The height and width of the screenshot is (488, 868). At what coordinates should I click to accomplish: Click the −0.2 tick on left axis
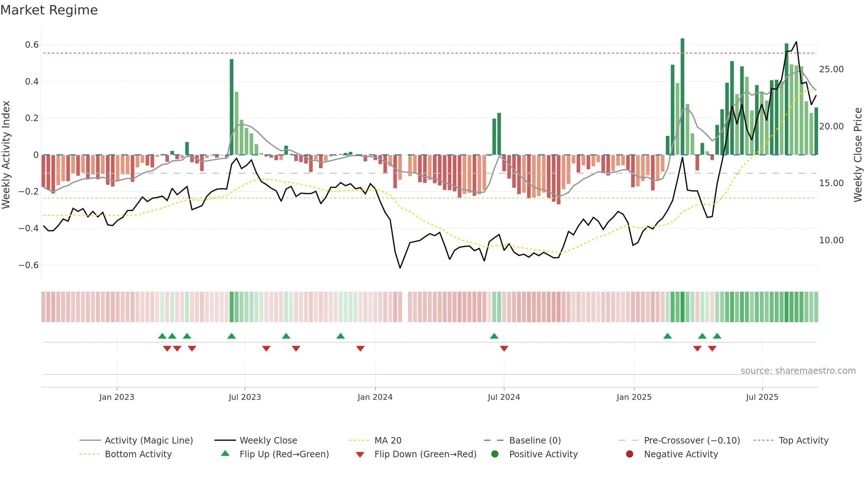29,192
